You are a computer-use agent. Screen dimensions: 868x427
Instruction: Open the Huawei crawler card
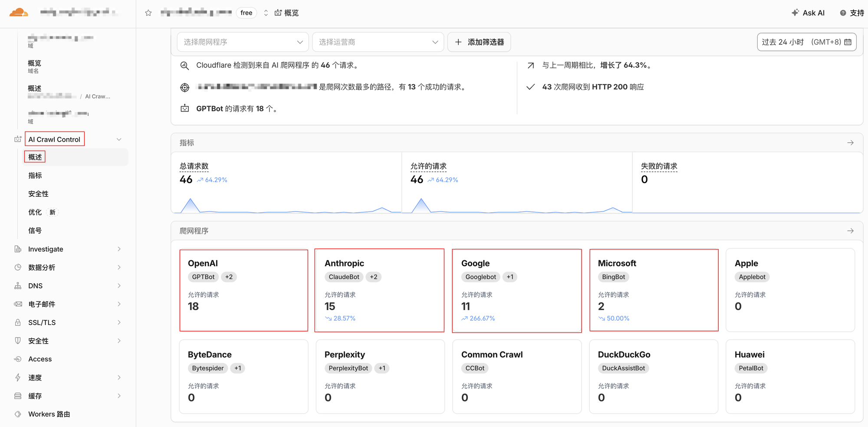[790, 377]
